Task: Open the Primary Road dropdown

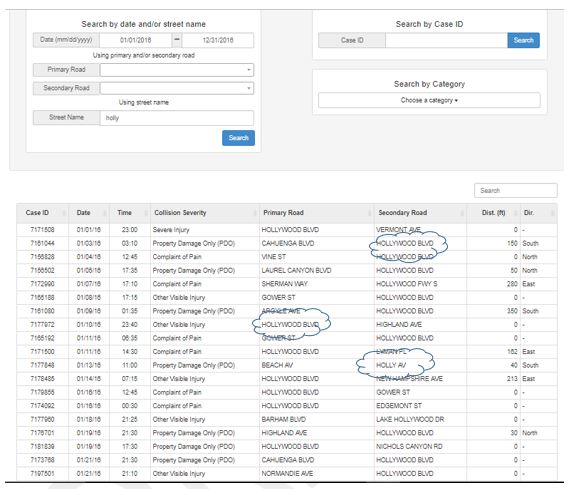Action: (x=177, y=70)
